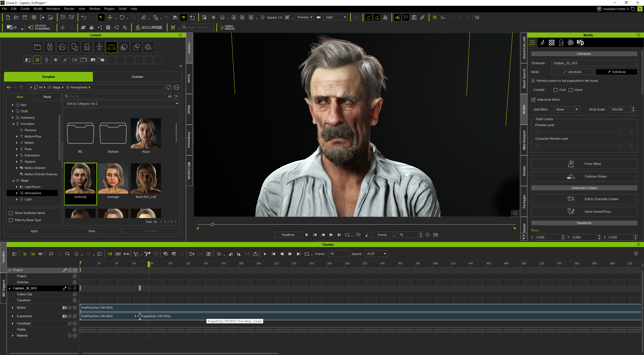
Task: Switch to the Custom content tab
Action: [137, 77]
